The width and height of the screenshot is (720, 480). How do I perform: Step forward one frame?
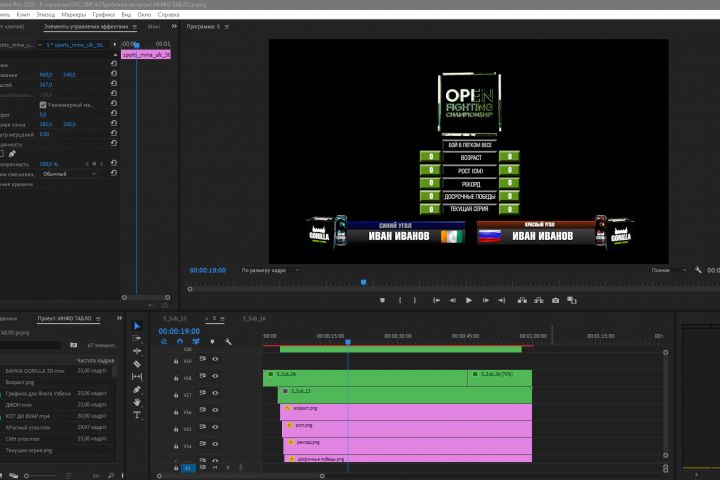(x=485, y=300)
